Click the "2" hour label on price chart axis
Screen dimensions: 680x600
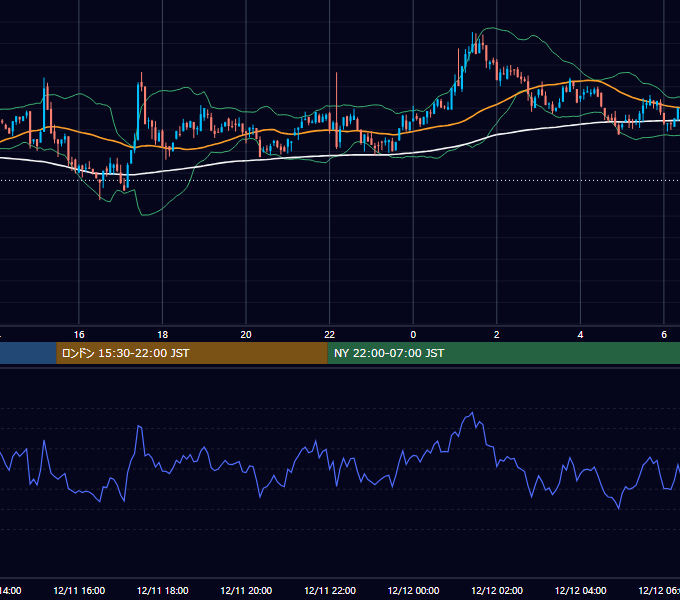(x=497, y=335)
